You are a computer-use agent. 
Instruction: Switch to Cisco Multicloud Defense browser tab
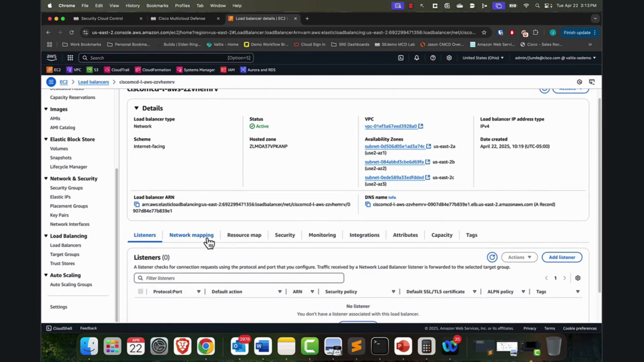[181, 18]
